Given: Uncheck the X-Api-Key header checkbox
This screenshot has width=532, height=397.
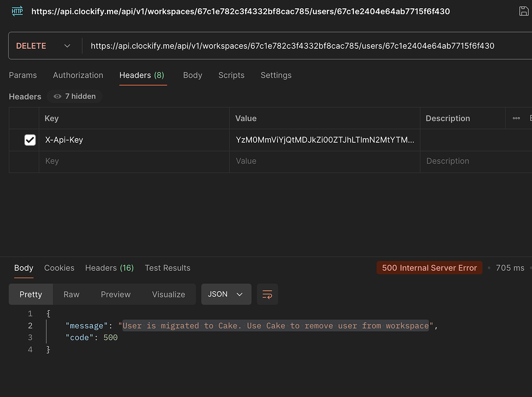Looking at the screenshot, I should (30, 140).
